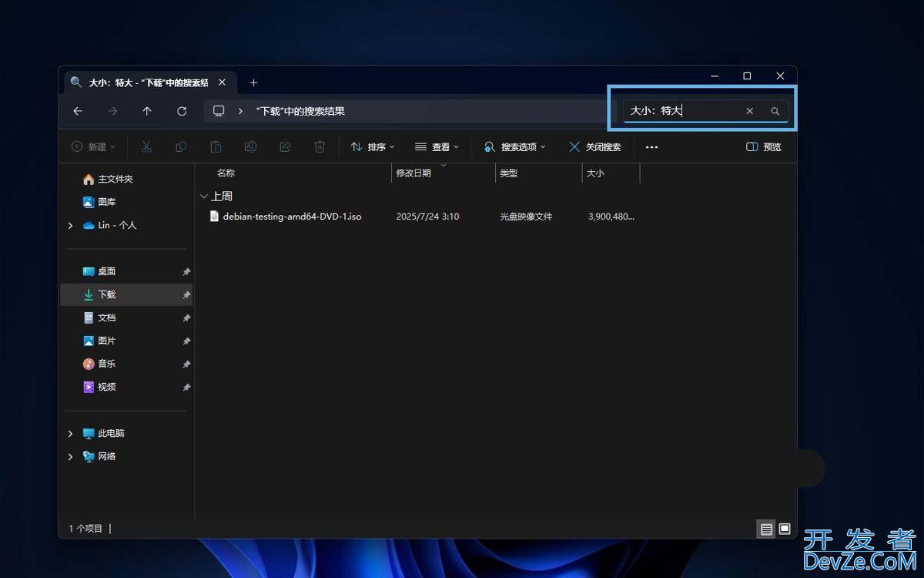
Task: Click the forward navigation arrow
Action: coord(112,111)
